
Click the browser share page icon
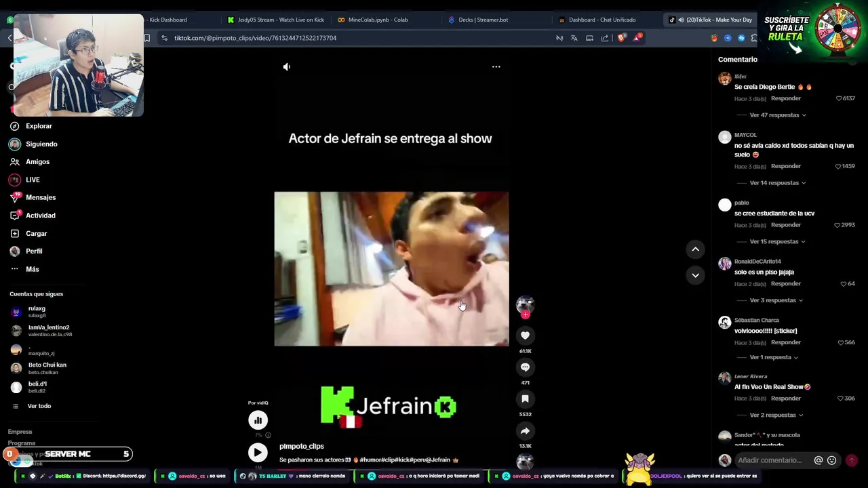[605, 38]
